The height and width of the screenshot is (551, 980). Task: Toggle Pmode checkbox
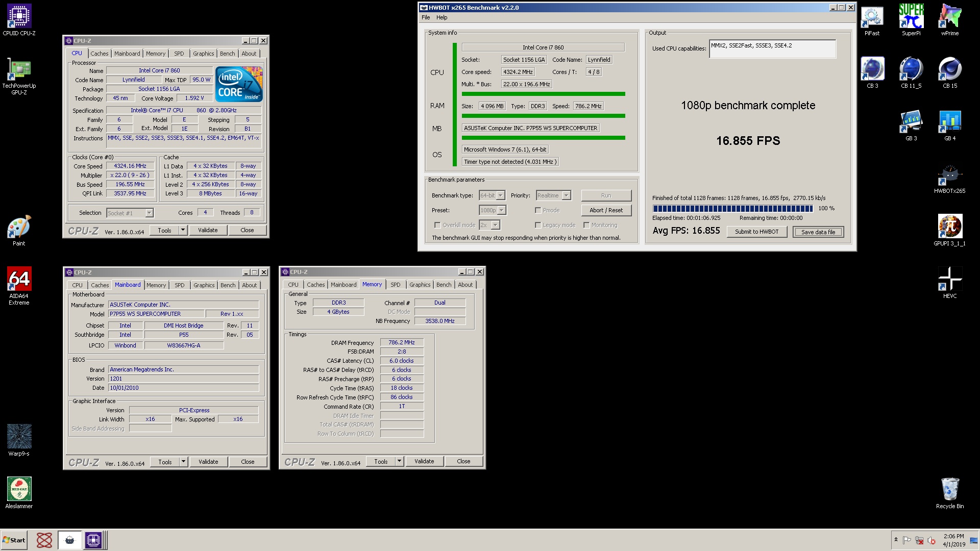click(x=538, y=210)
